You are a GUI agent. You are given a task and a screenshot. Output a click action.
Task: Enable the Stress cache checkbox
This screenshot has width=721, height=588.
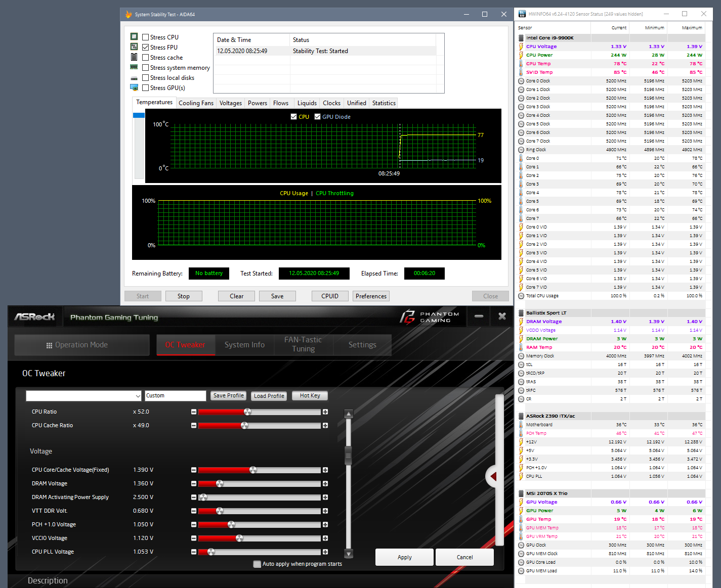146,58
